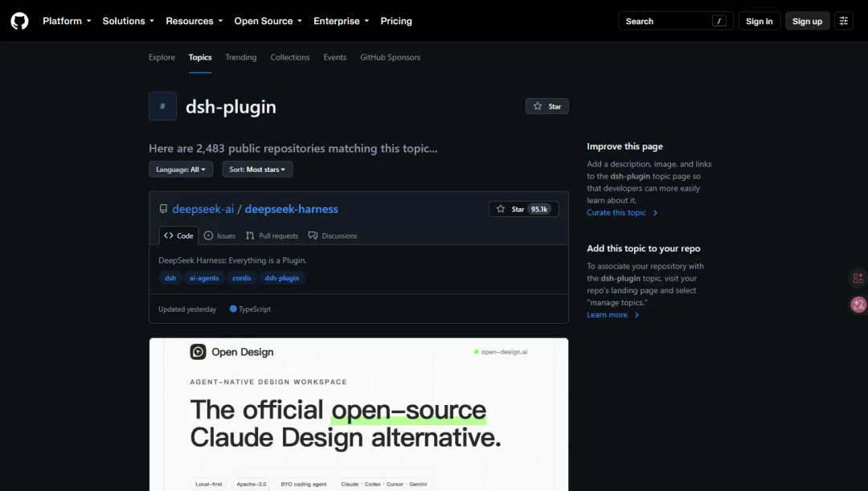Switch to the Explore tab

[x=162, y=57]
